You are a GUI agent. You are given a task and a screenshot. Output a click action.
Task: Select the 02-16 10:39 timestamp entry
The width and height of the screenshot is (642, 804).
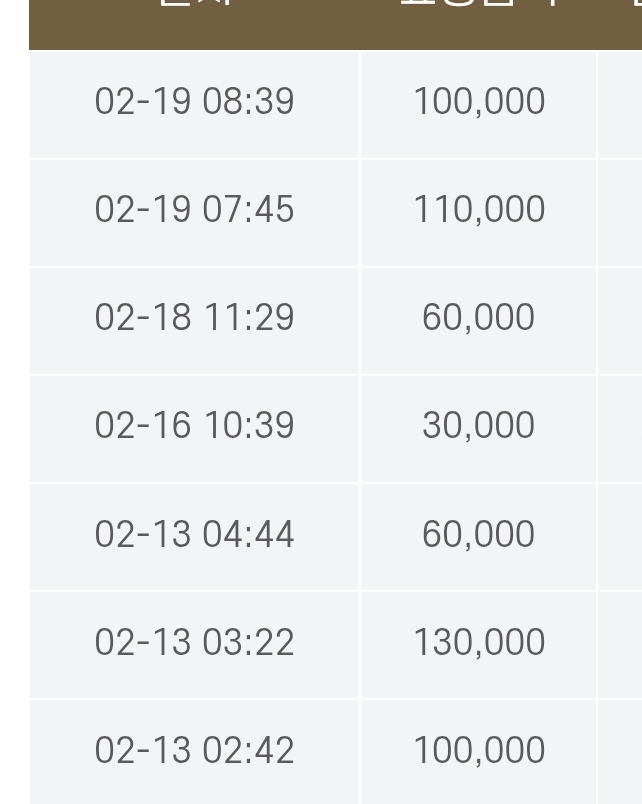tap(194, 426)
